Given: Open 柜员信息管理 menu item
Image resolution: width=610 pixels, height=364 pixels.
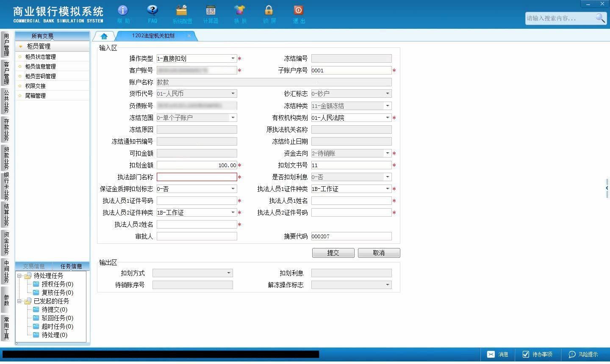Looking at the screenshot, I should coord(40,66).
